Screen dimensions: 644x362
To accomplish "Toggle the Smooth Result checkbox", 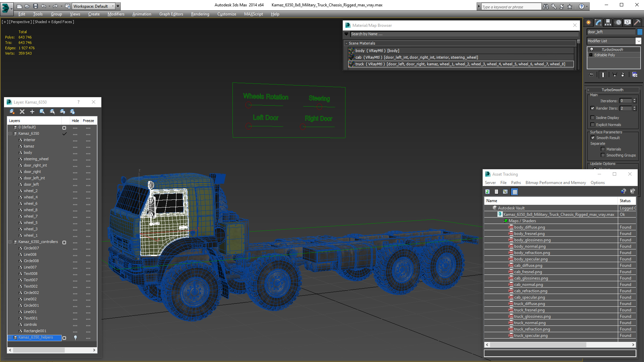I will tap(593, 138).
